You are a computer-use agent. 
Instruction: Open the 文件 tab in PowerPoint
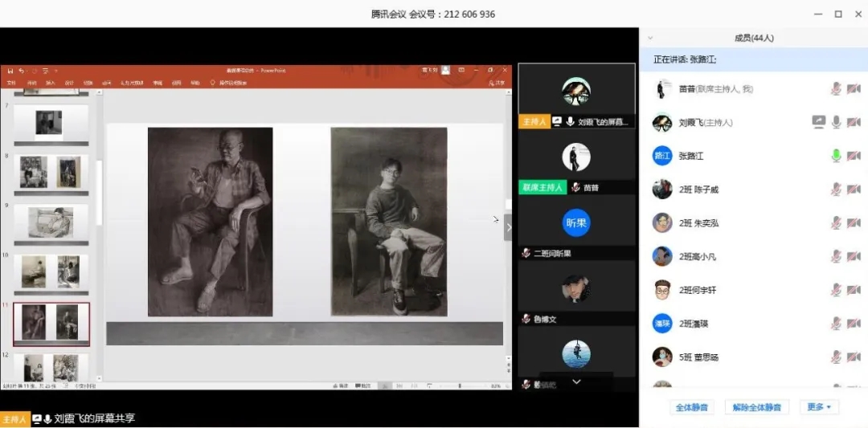coord(11,83)
